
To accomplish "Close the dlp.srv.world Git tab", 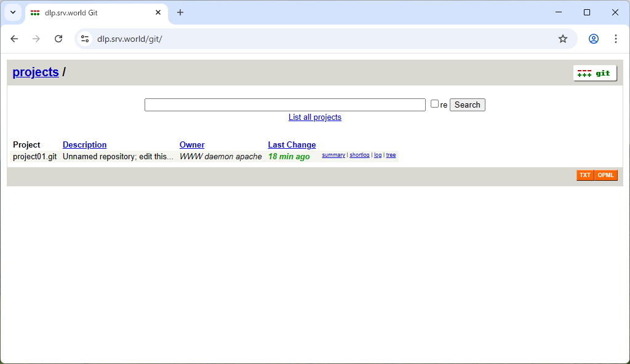I will 158,12.
